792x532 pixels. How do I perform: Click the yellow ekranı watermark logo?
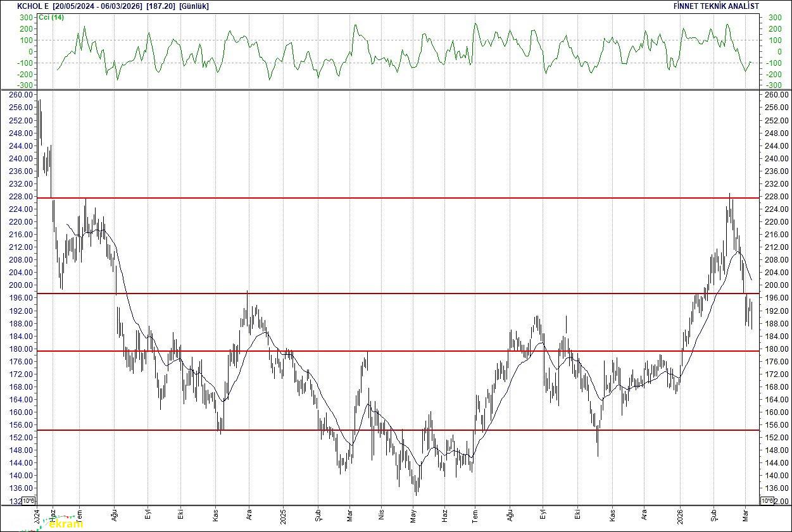(65, 523)
